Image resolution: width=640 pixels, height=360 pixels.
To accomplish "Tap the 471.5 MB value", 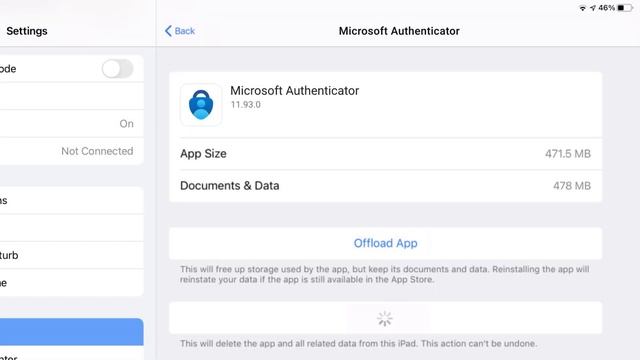I will tap(568, 154).
